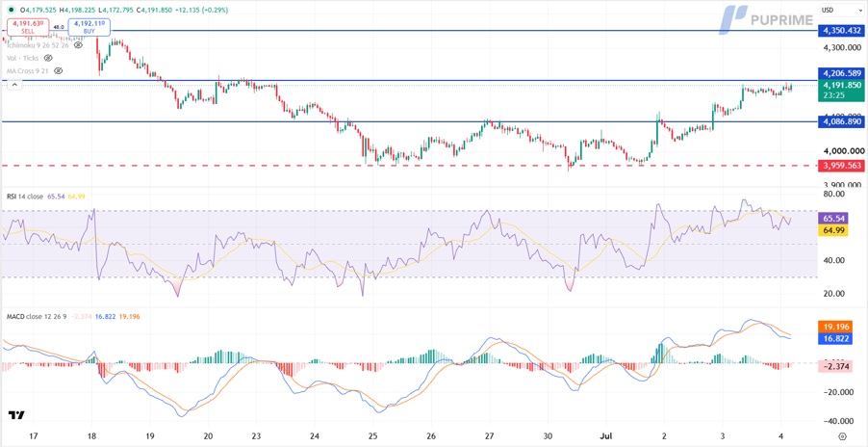Click the spread value 48.0 between SELL and BUY
Screen dimensions: 868x447
pos(59,26)
